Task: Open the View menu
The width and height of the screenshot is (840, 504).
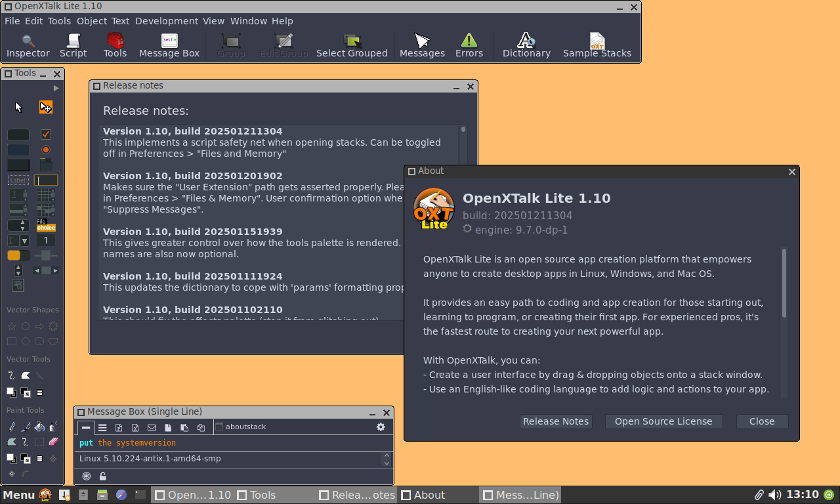Action: 213,21
